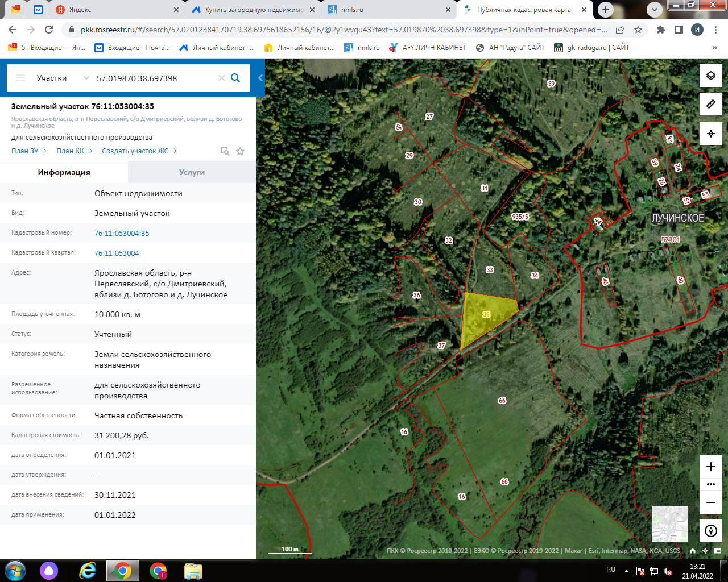
Task: Expand the Участки type dropdown
Action: click(86, 78)
